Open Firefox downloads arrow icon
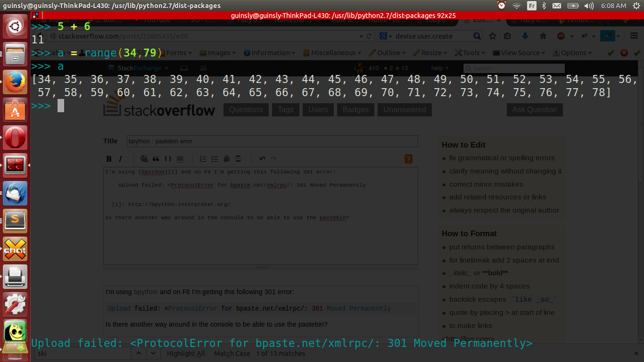644x362 pixels. coord(525,36)
